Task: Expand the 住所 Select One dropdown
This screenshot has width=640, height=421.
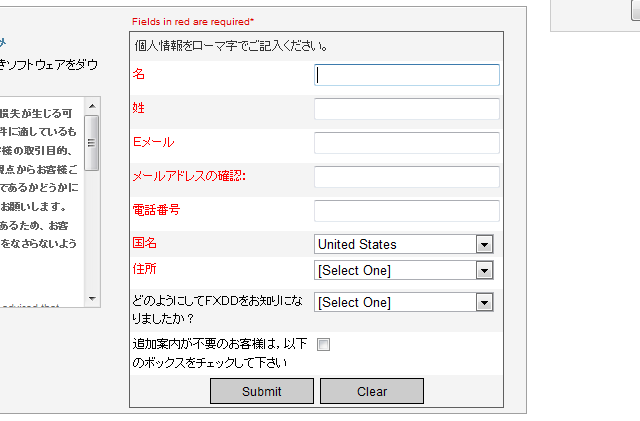Action: (404, 270)
